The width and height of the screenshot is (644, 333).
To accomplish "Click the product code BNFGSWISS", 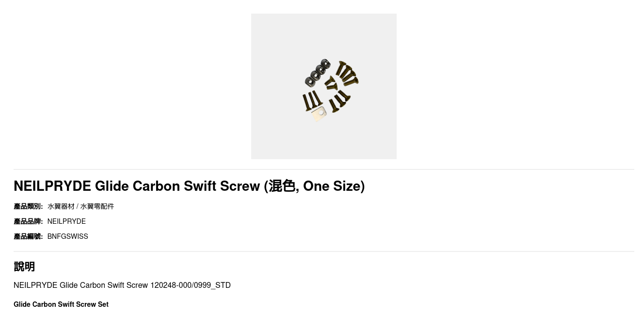I will click(x=67, y=236).
